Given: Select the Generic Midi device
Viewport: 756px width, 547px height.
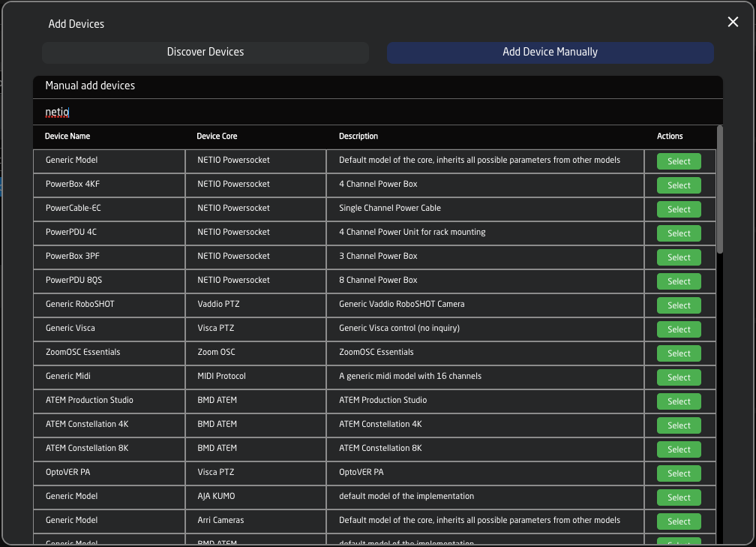Looking at the screenshot, I should 679,377.
